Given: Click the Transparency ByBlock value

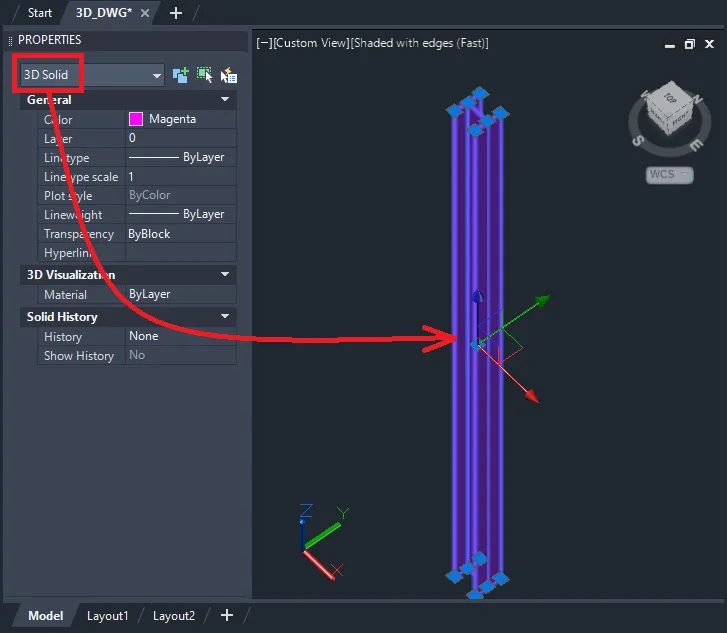Looking at the screenshot, I should (x=181, y=234).
